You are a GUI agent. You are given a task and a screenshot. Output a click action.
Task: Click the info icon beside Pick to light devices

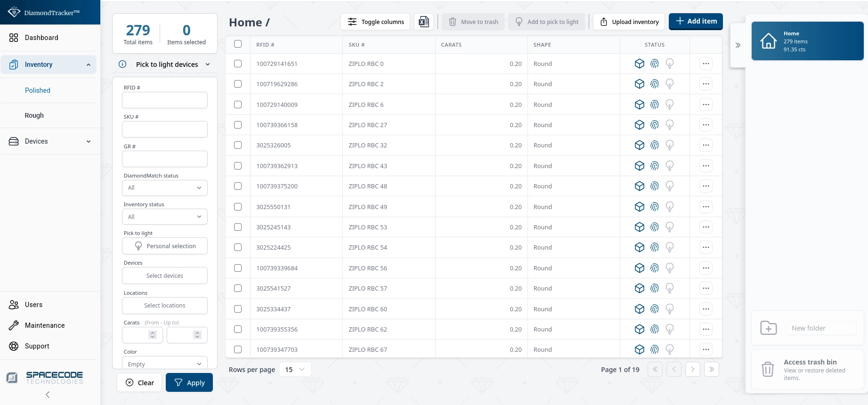(x=122, y=65)
